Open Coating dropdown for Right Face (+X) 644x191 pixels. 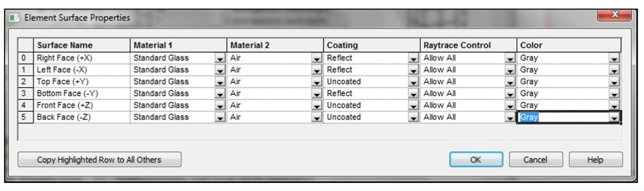[x=413, y=58]
